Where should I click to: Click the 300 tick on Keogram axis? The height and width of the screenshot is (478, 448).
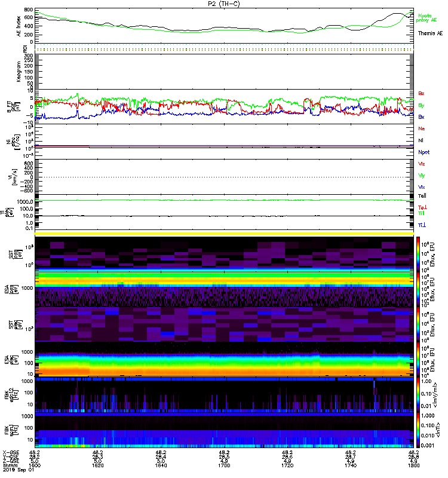coord(29,56)
